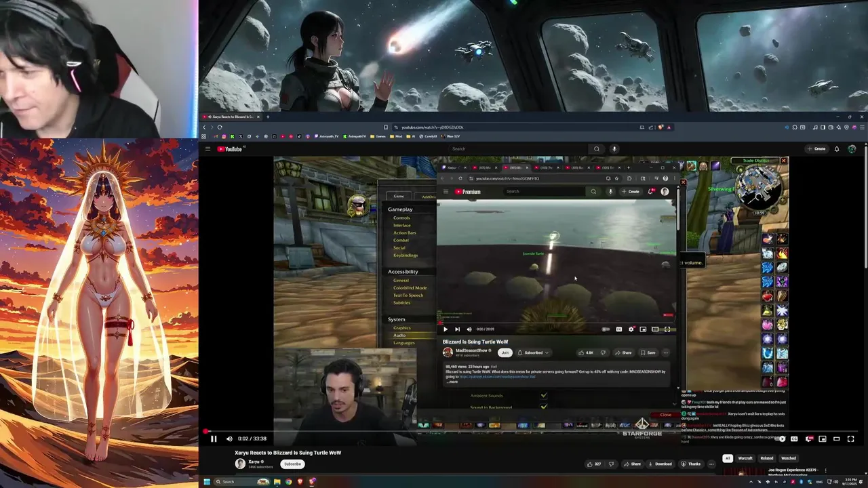Toggle autoplay in inner player
Screen dimensions: 868x488
click(x=606, y=329)
